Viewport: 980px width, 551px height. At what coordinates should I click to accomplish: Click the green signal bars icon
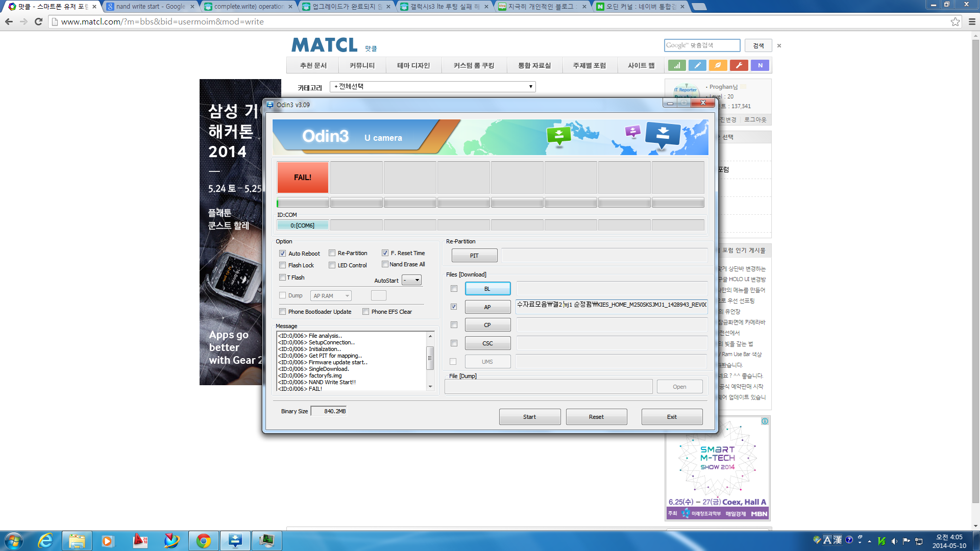pyautogui.click(x=677, y=65)
